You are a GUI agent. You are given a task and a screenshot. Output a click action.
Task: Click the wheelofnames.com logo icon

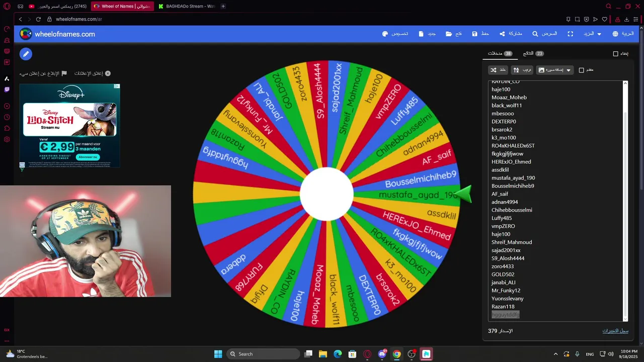[x=26, y=34]
